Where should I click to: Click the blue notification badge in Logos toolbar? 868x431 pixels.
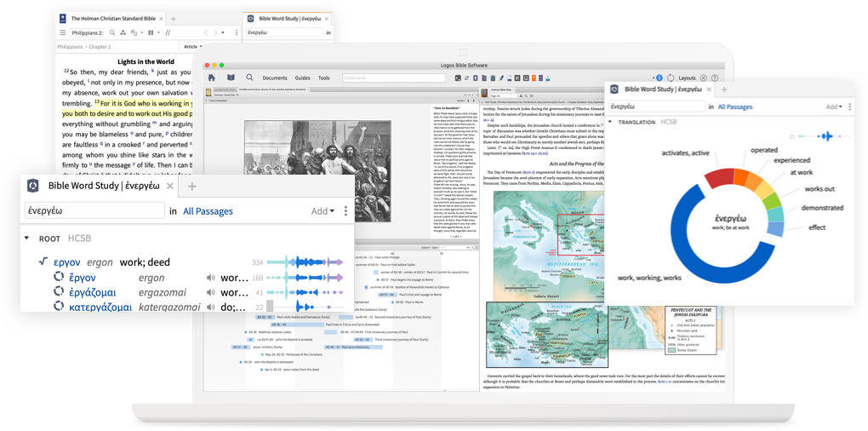(660, 78)
